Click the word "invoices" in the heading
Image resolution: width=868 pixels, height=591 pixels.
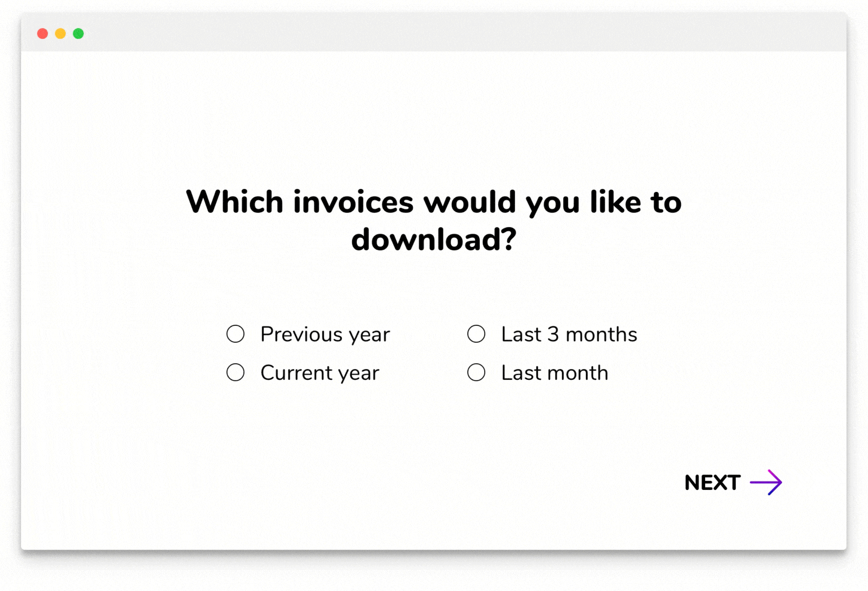tap(353, 202)
